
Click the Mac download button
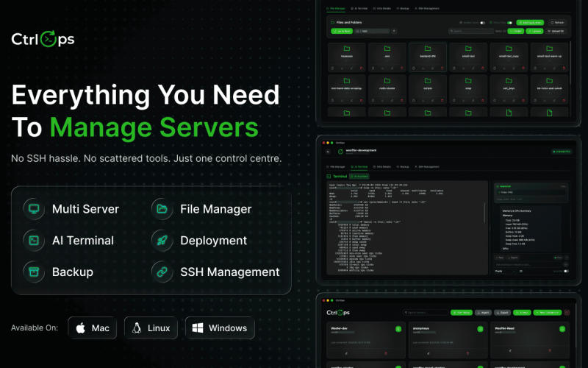[93, 328]
